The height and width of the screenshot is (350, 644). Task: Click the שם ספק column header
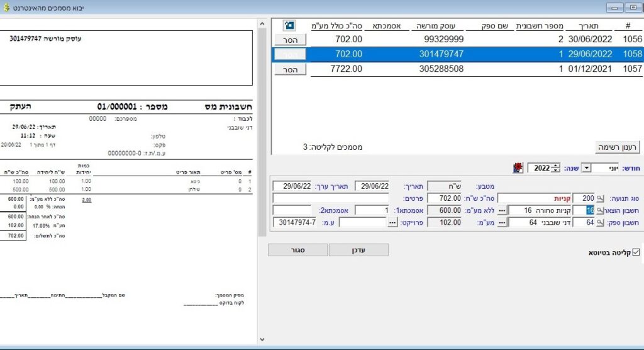pos(489,26)
